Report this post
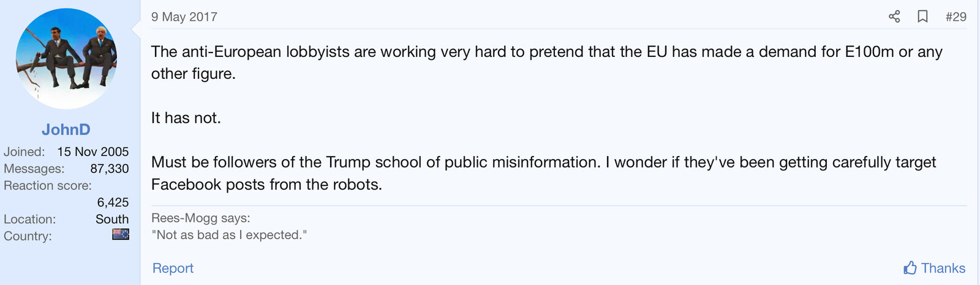 [x=173, y=268]
